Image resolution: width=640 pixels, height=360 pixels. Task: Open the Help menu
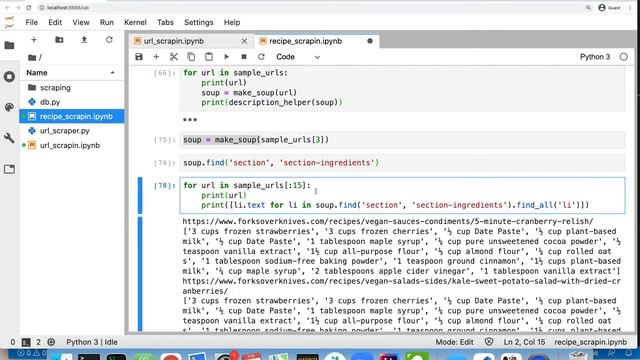pos(232,22)
